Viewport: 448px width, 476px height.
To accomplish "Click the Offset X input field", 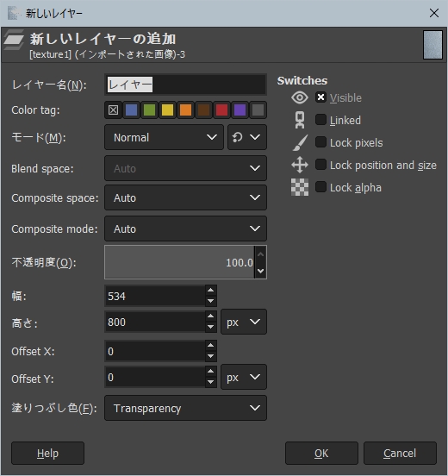I will click(155, 351).
